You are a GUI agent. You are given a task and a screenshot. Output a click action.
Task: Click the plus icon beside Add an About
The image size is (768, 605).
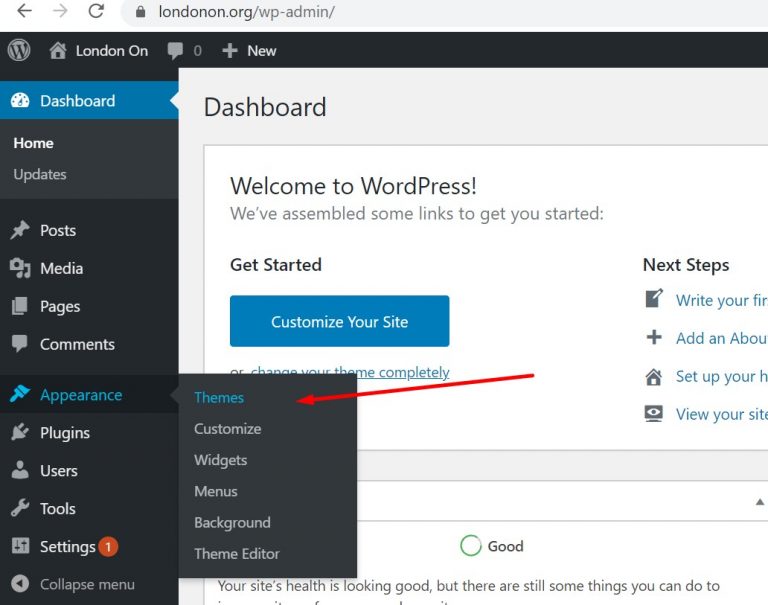(654, 337)
